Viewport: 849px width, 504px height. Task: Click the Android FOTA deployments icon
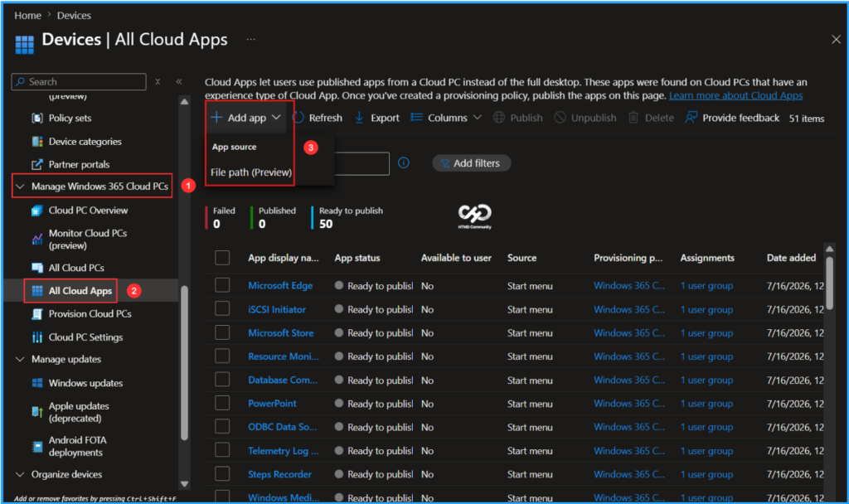click(36, 447)
